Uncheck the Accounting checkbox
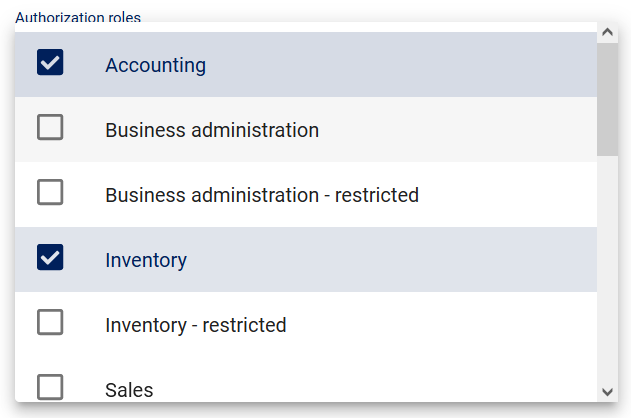Screen dimensions: 631x418 coord(50,63)
